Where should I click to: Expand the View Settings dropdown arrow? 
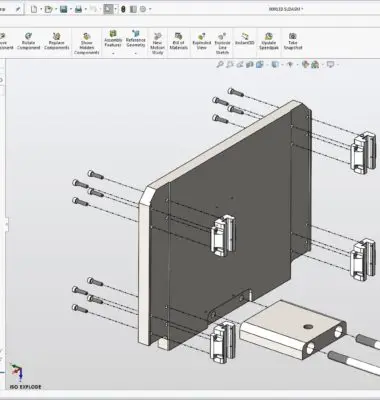(337, 65)
